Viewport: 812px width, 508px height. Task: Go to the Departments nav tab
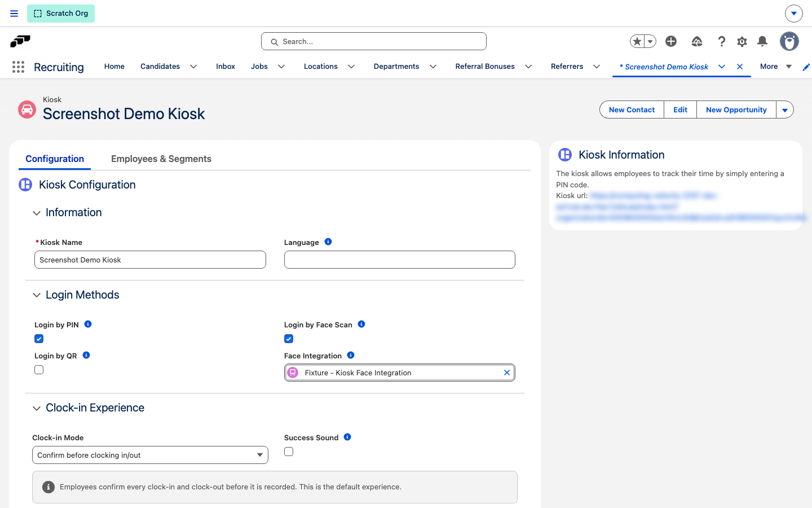396,67
